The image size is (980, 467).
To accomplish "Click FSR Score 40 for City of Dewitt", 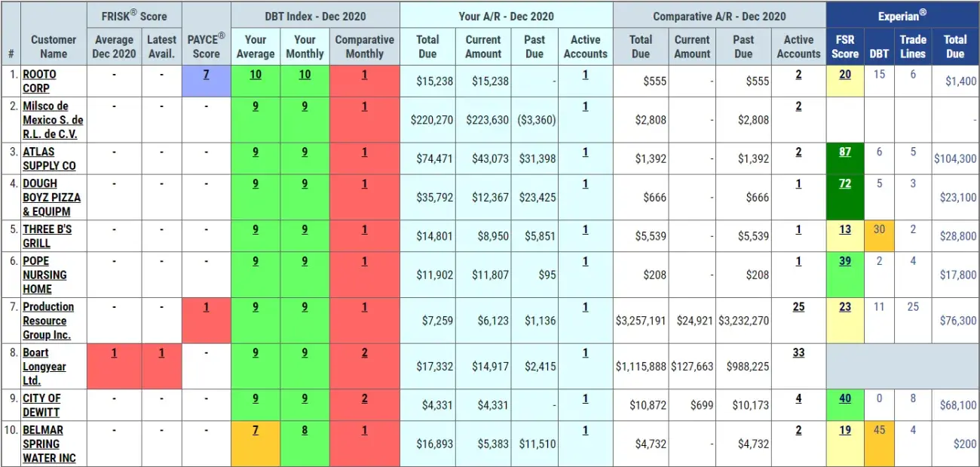I will pyautogui.click(x=845, y=398).
